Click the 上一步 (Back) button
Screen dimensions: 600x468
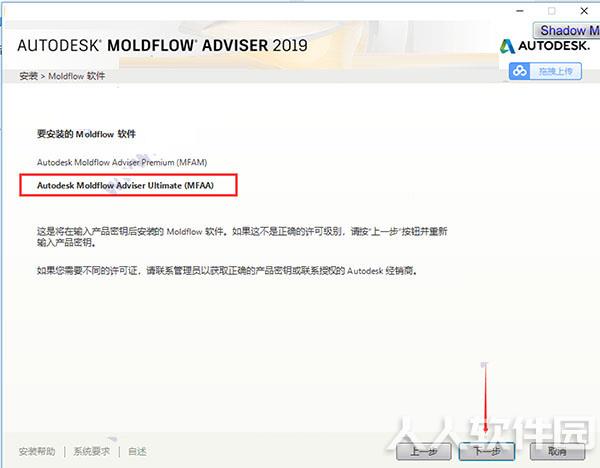[x=424, y=452]
